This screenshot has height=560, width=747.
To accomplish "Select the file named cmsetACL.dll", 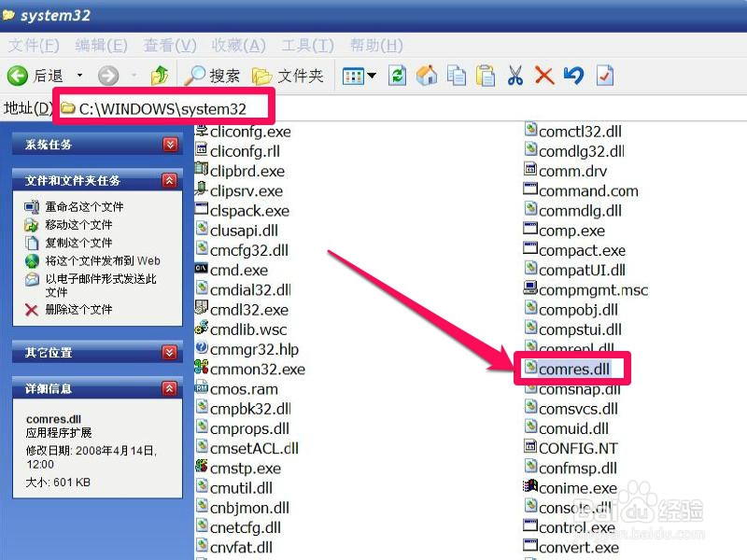I will click(x=254, y=448).
